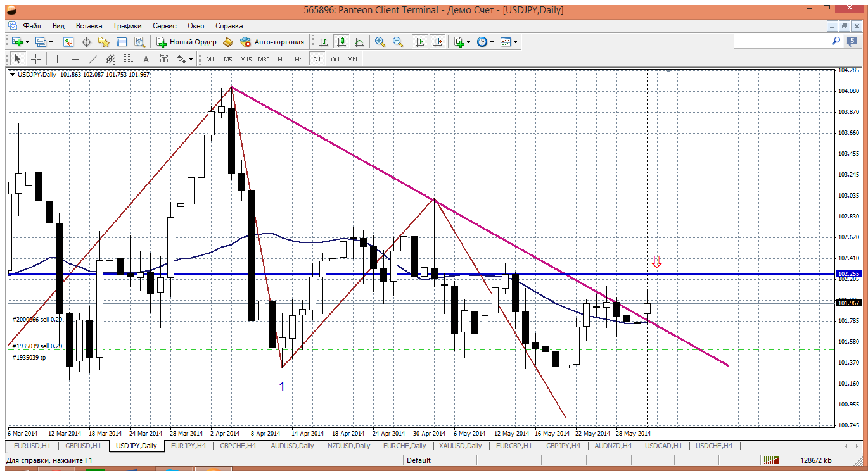Click the triangle beside USDJPY,Daily chart title
The width and height of the screenshot is (868, 471).
coord(13,75)
